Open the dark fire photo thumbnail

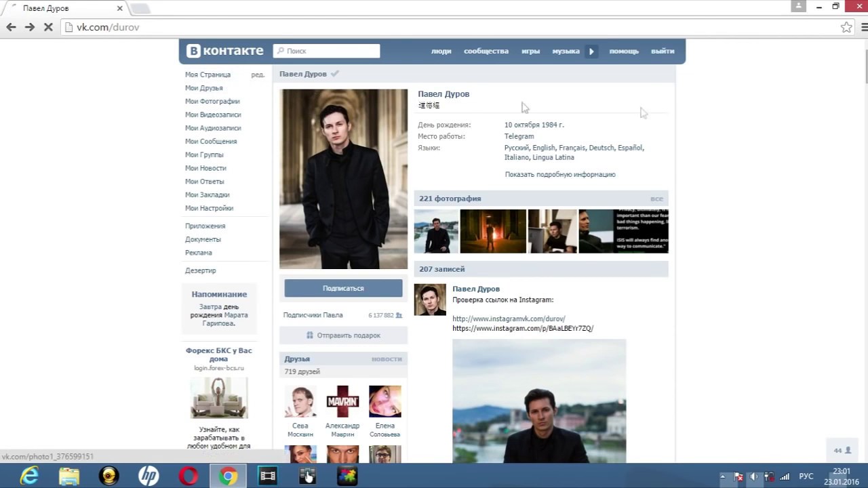click(x=493, y=231)
